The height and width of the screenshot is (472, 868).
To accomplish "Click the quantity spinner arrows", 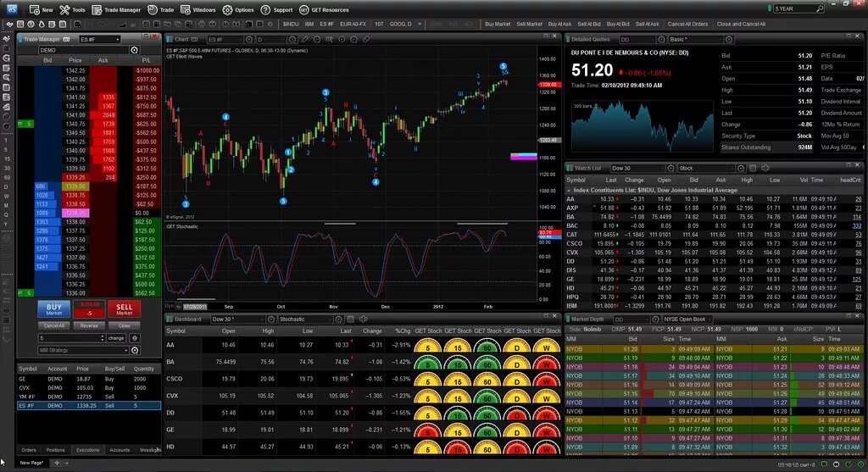I will (102, 337).
